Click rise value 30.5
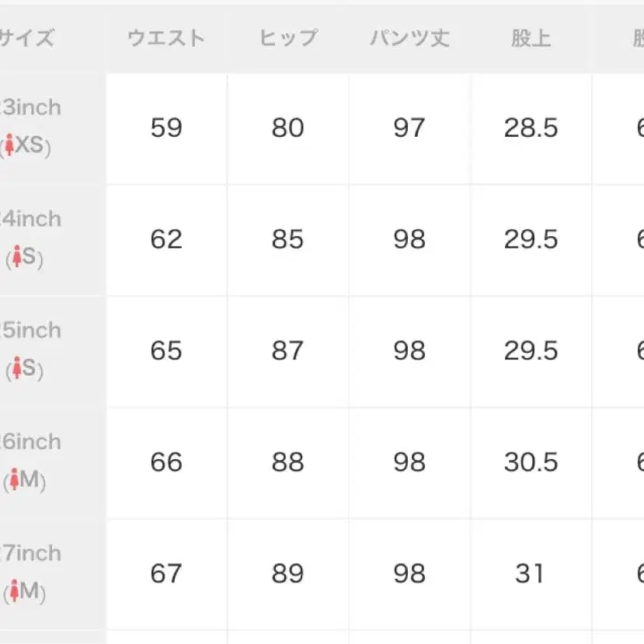This screenshot has width=644, height=644. coord(531,462)
